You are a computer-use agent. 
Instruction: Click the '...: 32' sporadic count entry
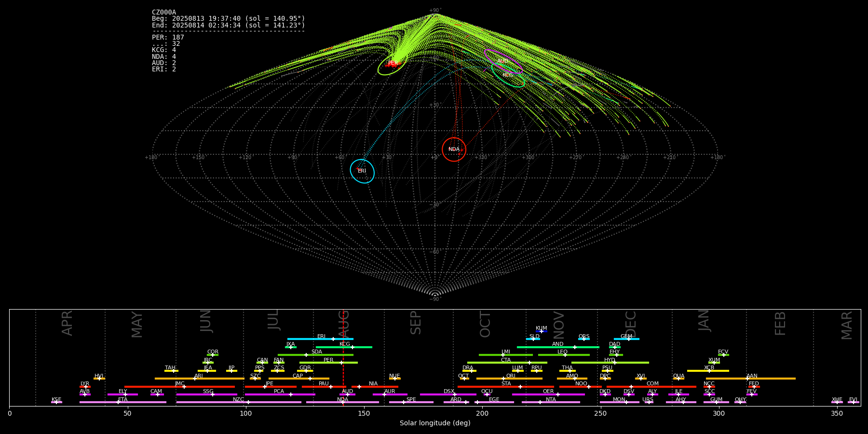coord(166,44)
